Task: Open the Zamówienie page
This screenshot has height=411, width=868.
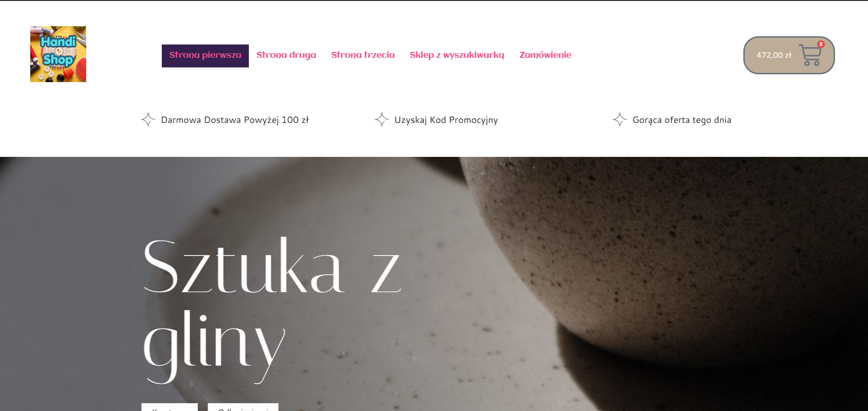Action: click(x=545, y=55)
